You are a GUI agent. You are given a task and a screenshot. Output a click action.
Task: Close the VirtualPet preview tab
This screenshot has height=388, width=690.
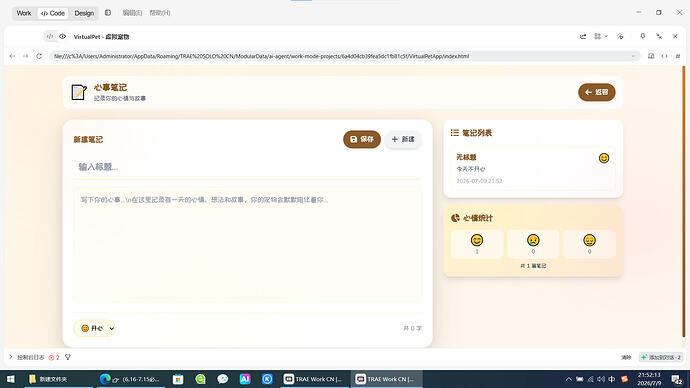[675, 37]
